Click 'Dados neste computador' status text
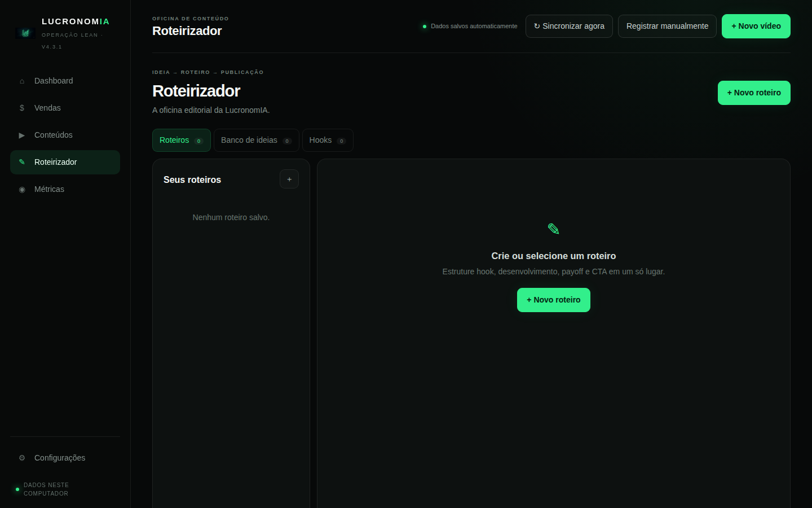Screen dimensions: 812x508 (46, 489)
